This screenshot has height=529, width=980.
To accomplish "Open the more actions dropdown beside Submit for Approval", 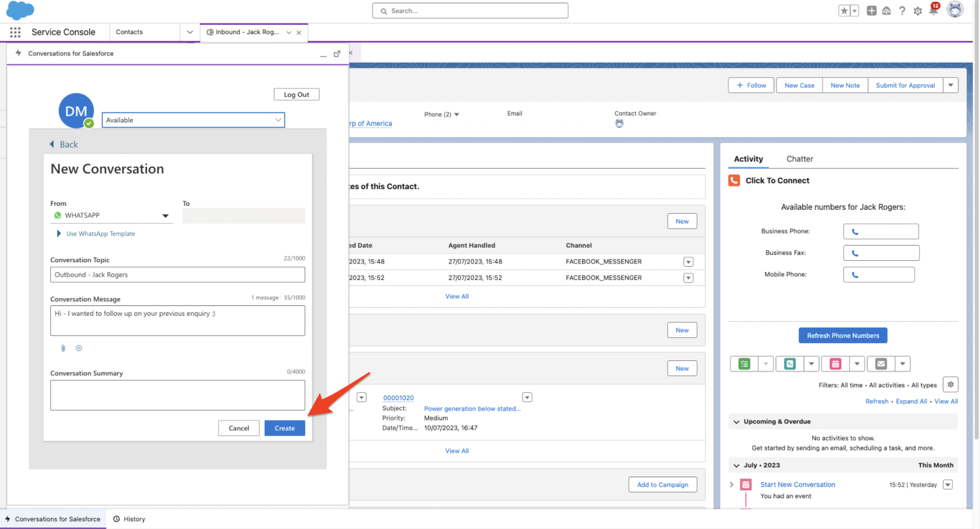I will pos(951,85).
